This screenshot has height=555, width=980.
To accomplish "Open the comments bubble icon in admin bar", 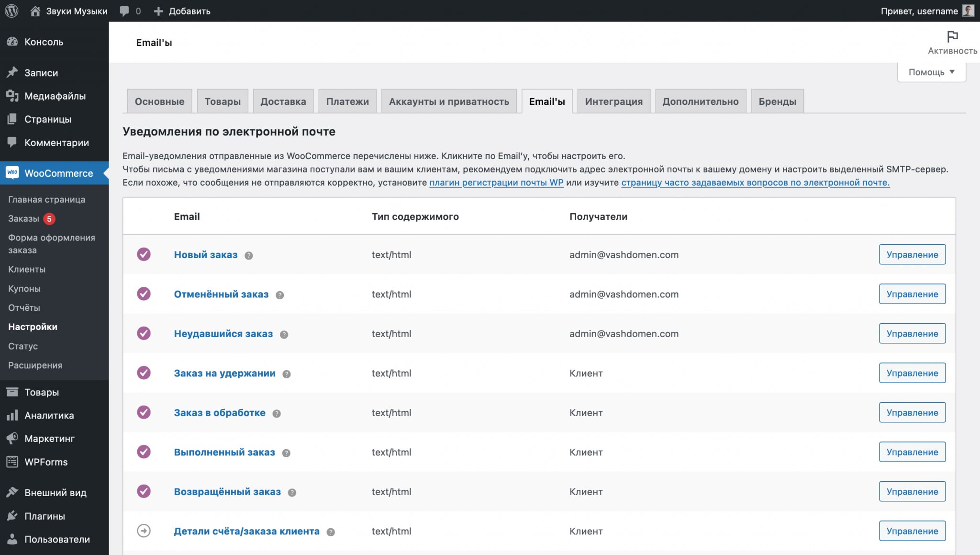I will click(x=124, y=11).
